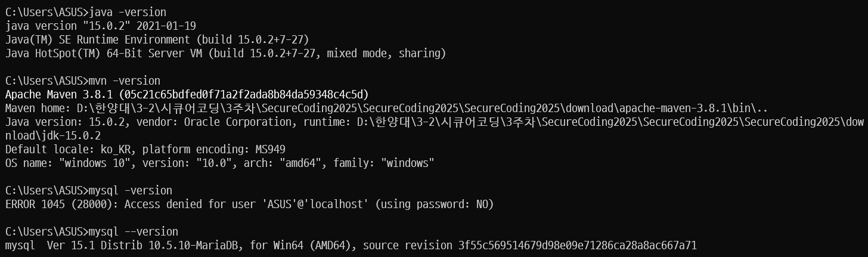Image resolution: width=868 pixels, height=257 pixels.
Task: Click the Java HotSpot(TM) 64-Bit Server VM line
Action: click(225, 53)
